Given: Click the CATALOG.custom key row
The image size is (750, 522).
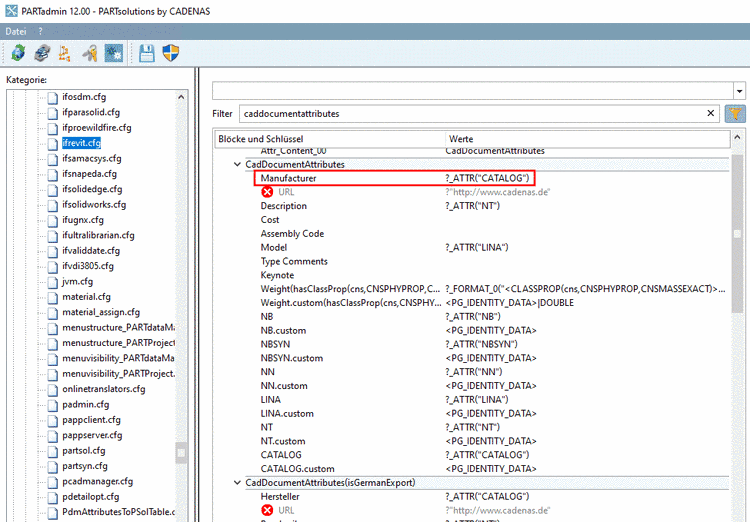Looking at the screenshot, I should [298, 468].
